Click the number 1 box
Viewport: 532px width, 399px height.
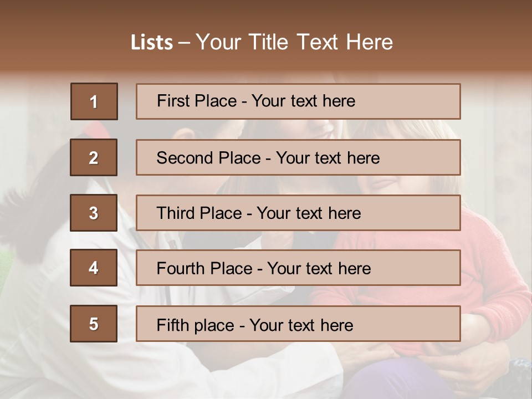94,101
